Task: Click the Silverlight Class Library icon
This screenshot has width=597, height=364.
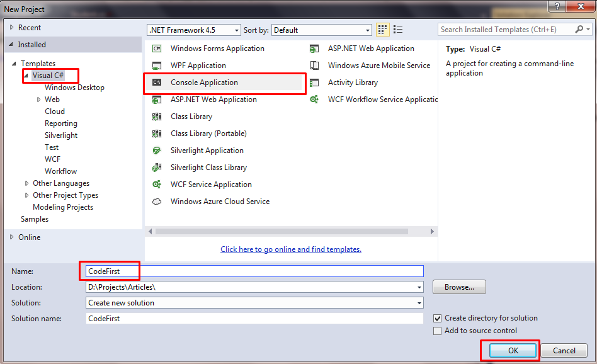Action: [x=157, y=168]
